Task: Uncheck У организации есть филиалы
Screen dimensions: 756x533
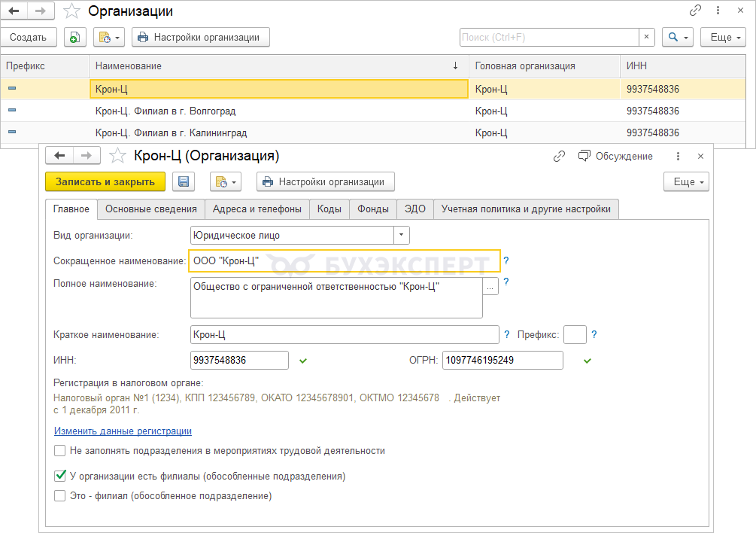Action: (60, 477)
